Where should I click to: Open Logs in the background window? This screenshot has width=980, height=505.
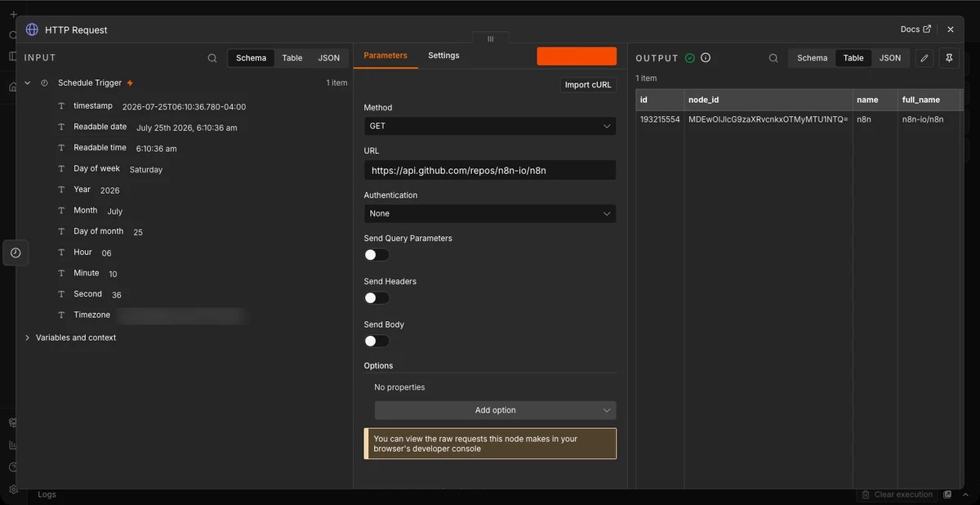pos(47,494)
